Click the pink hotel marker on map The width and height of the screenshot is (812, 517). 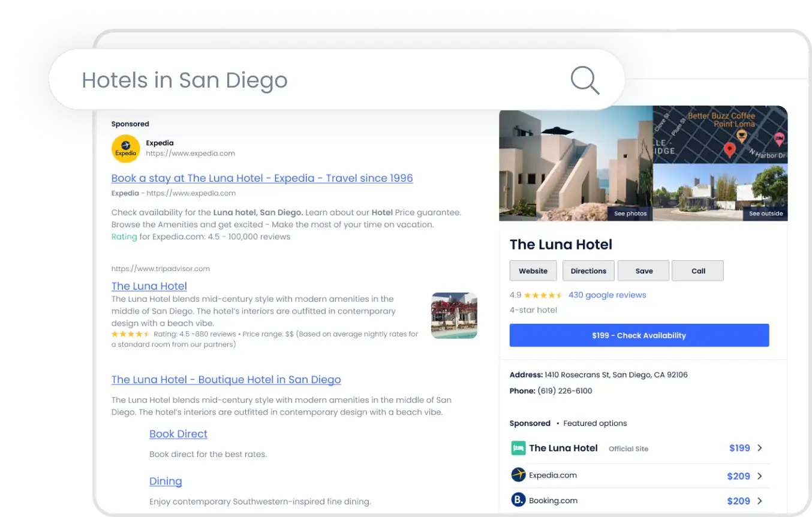778,140
